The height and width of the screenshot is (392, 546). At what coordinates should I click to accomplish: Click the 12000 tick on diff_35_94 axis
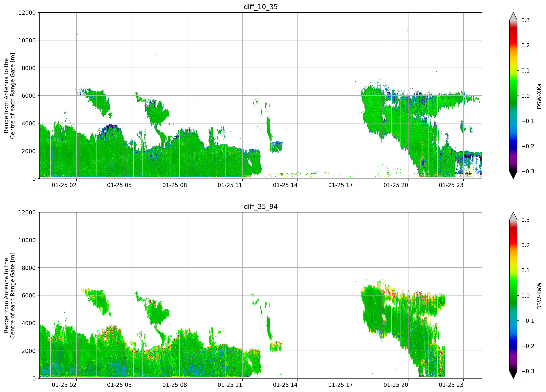coord(27,212)
